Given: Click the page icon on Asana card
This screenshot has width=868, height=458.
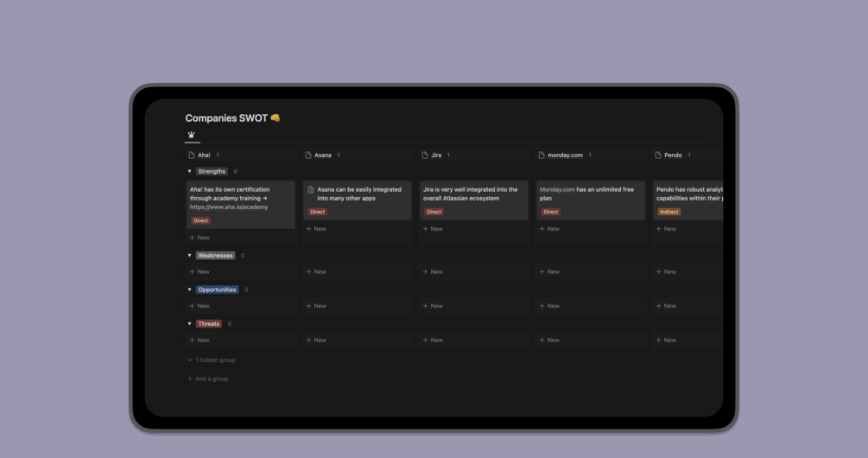Looking at the screenshot, I should (311, 189).
